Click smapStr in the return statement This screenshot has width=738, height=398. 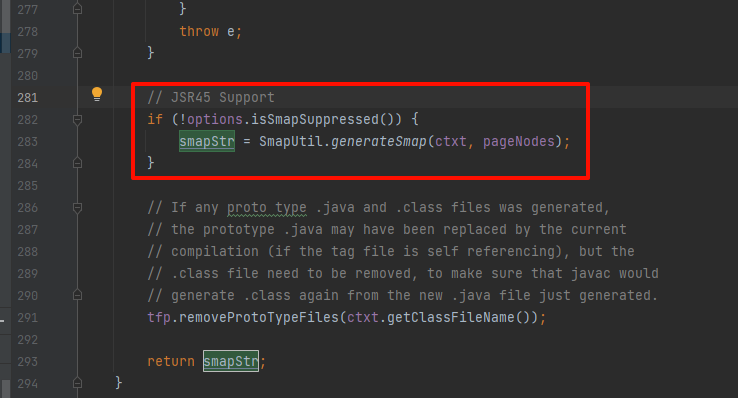click(x=231, y=361)
